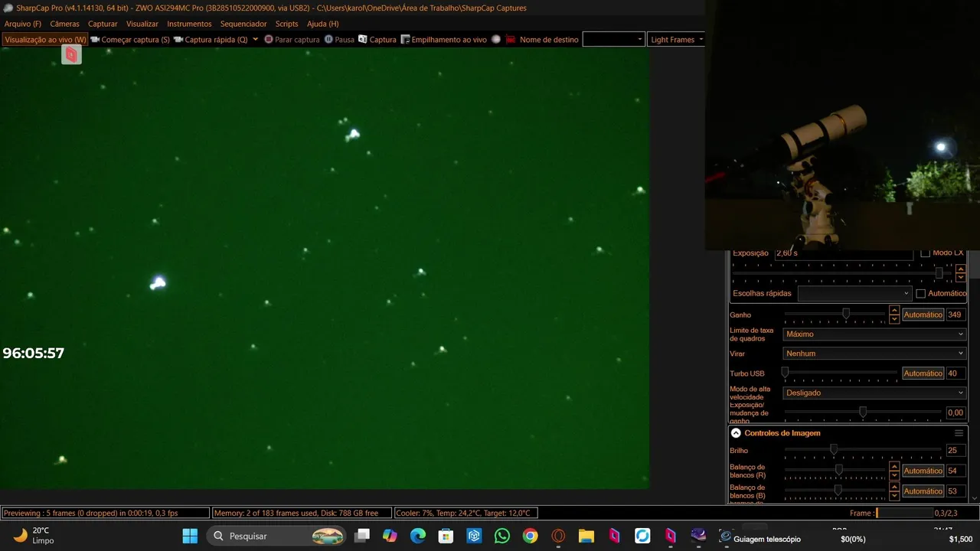This screenshot has width=980, height=551.
Task: Collapse the Controles de Imagem section
Action: tap(736, 433)
